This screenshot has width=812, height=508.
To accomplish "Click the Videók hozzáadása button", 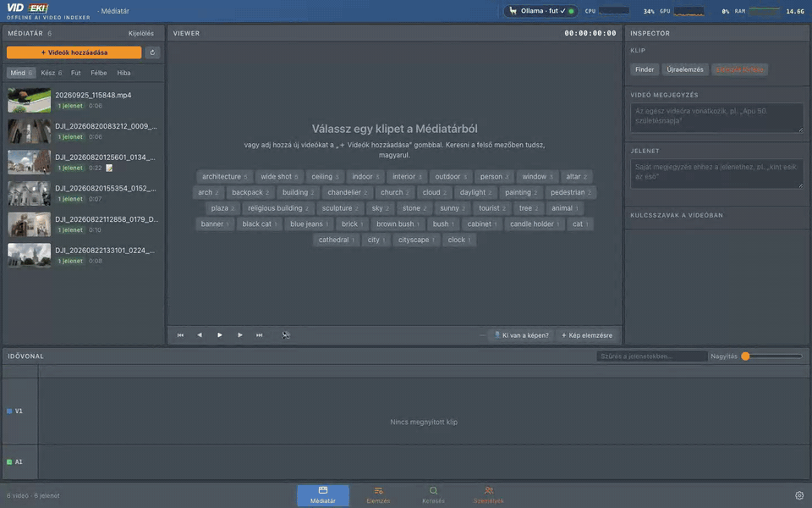I will [x=74, y=52].
